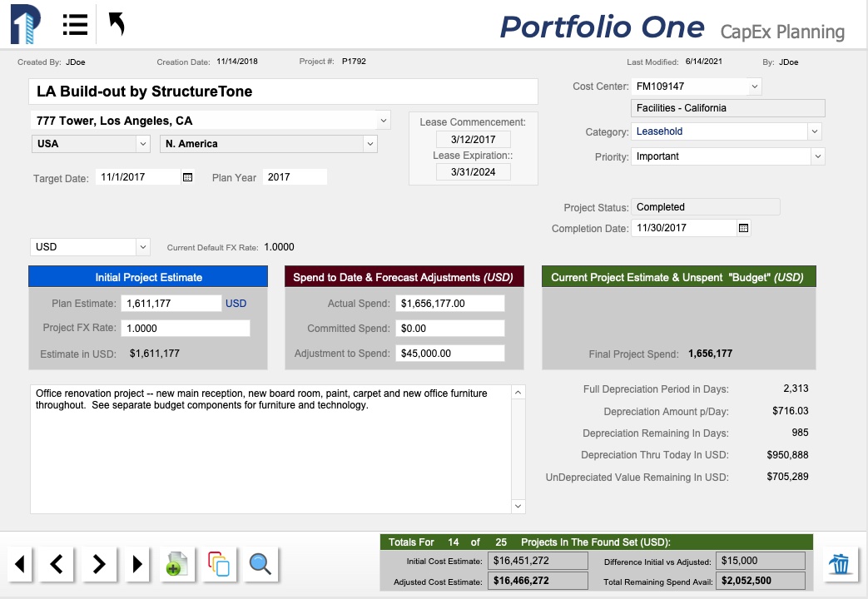The height and width of the screenshot is (599, 868).
Task: Click Depreciation Thru Today value $950,888
Action: coord(787,455)
